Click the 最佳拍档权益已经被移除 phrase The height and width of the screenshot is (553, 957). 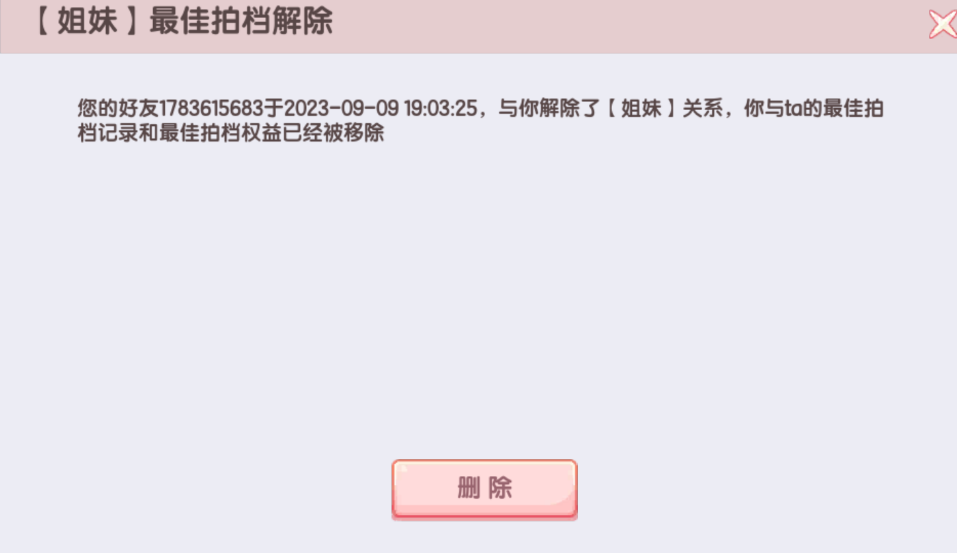click(272, 133)
